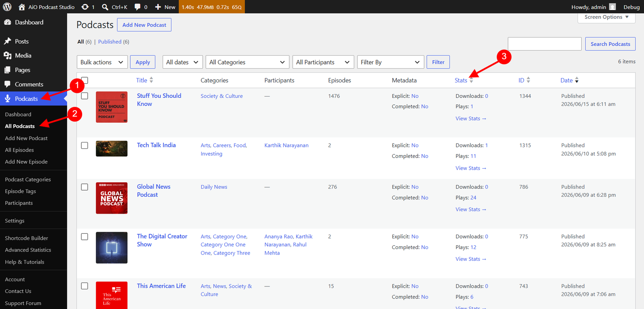Click the Comments bubble icon in sidebar
Image resolution: width=644 pixels, height=309 pixels.
click(7, 84)
